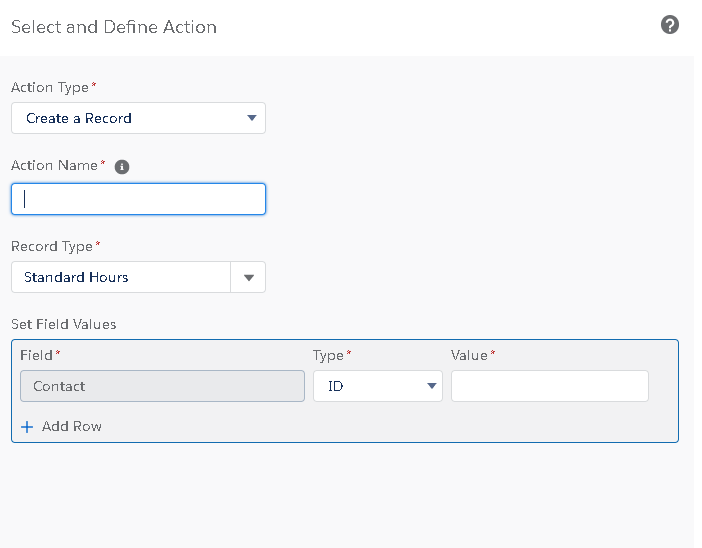702x548 pixels.
Task: Click the arrow on Action Type dropdown
Action: point(252,118)
